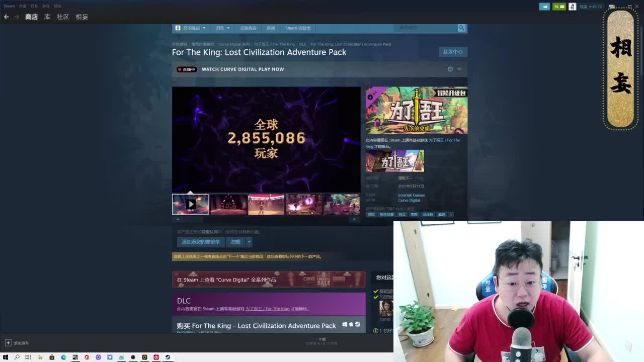The image size is (644, 362).
Task: Open Windows taskbar search
Action: point(17,357)
